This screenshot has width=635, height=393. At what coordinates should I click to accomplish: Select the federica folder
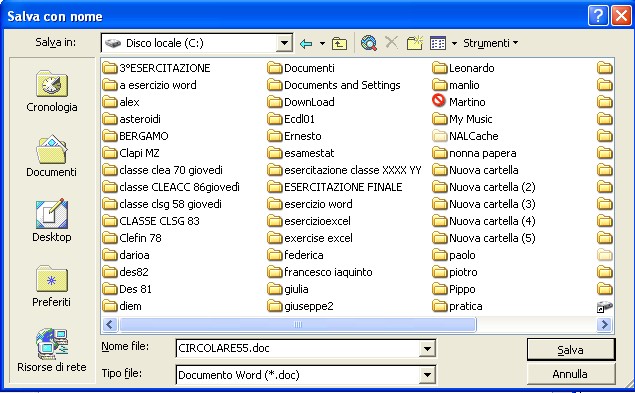tap(296, 255)
